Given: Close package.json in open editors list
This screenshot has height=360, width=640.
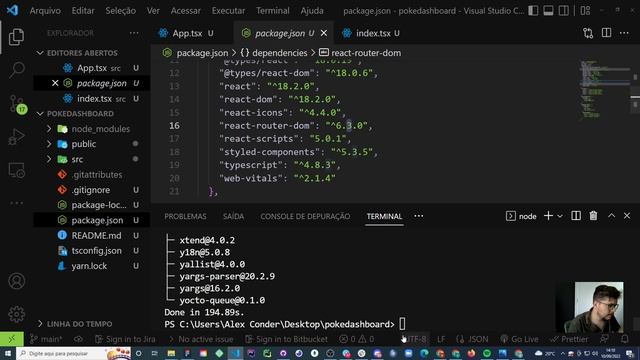Looking at the screenshot, I should click(55, 83).
